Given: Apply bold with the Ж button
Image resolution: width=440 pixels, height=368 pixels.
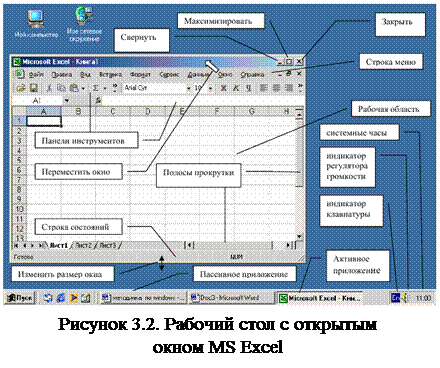Looking at the screenshot, I should 224,88.
